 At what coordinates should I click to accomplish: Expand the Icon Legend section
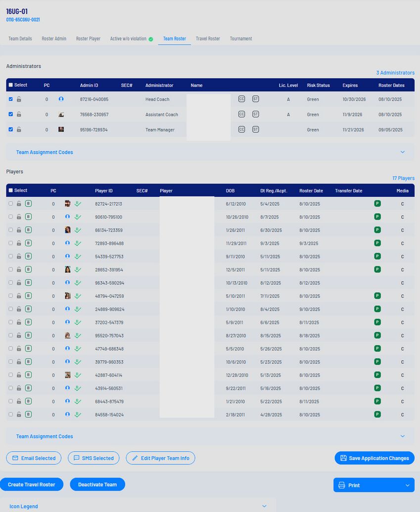[x=264, y=506]
